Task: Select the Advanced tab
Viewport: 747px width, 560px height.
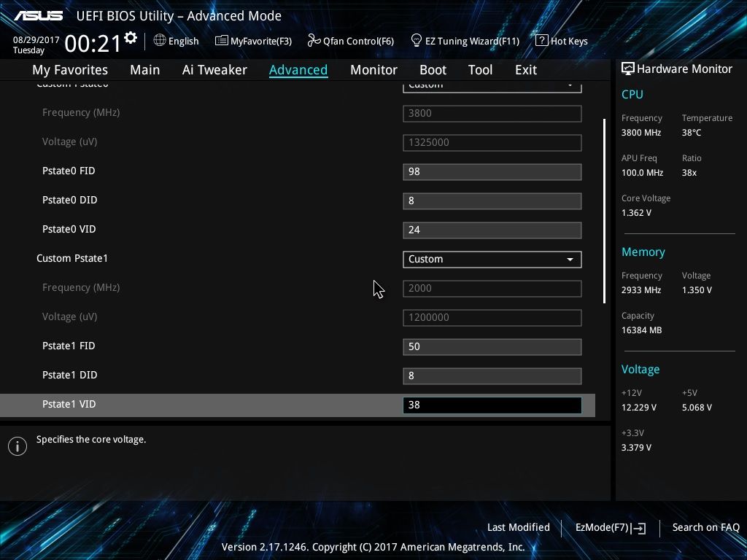Action: coord(298,70)
